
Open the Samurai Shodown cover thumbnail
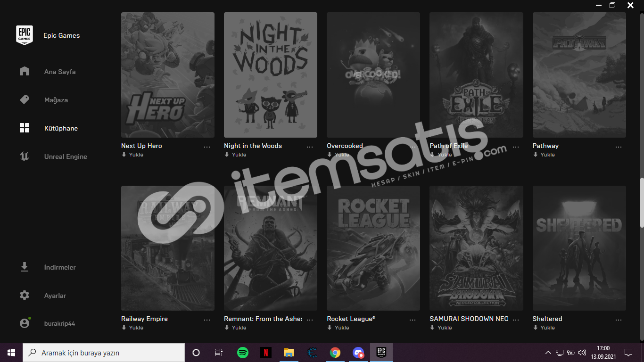[x=476, y=248]
